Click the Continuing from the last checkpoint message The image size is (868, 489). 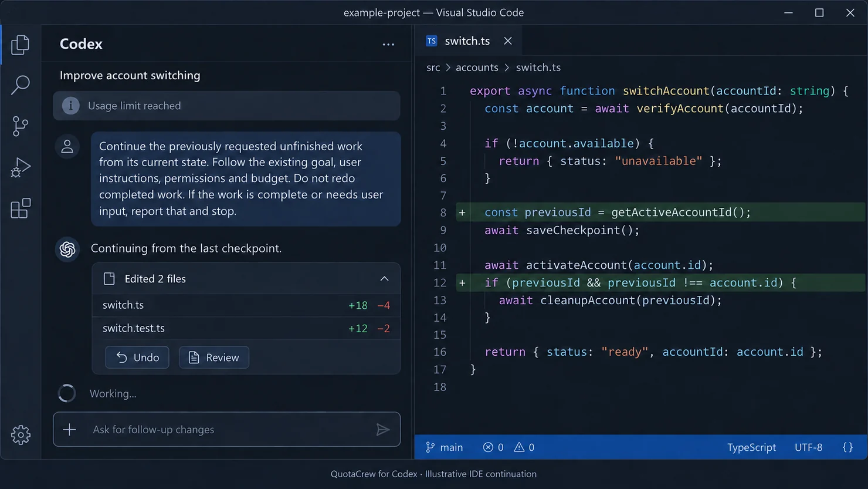(x=186, y=248)
